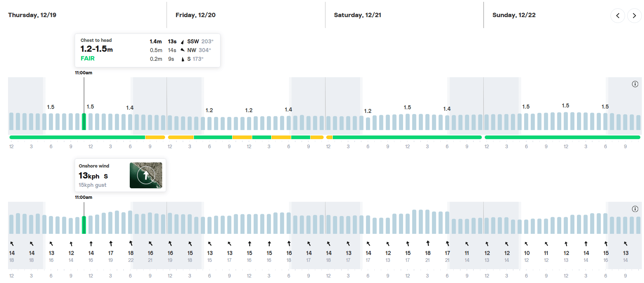Image resolution: width=644 pixels, height=283 pixels.
Task: Open surf height chart info icon
Action: [x=635, y=84]
